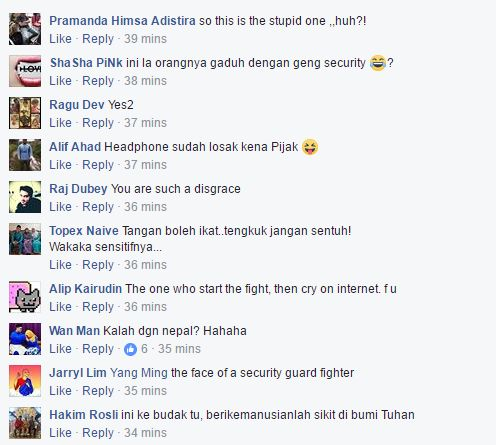Open the tagged Yang Ming profile link
Image resolution: width=496 pixels, height=445 pixels.
point(139,373)
